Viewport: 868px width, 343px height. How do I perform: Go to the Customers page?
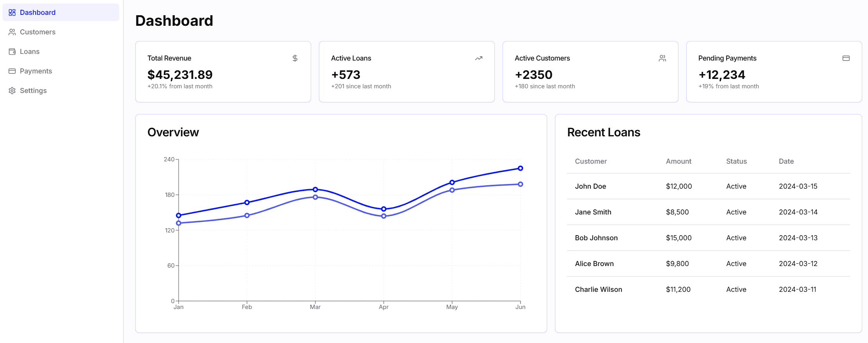click(61, 32)
